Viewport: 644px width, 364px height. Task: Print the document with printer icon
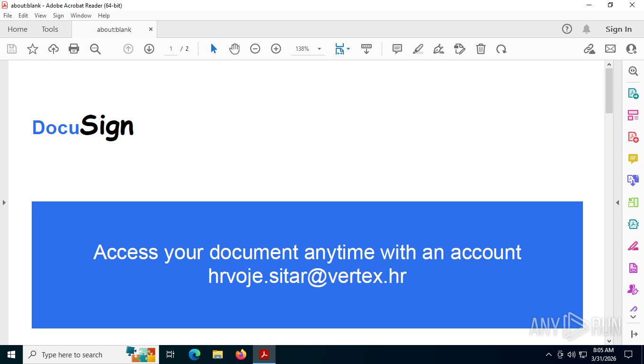click(74, 49)
